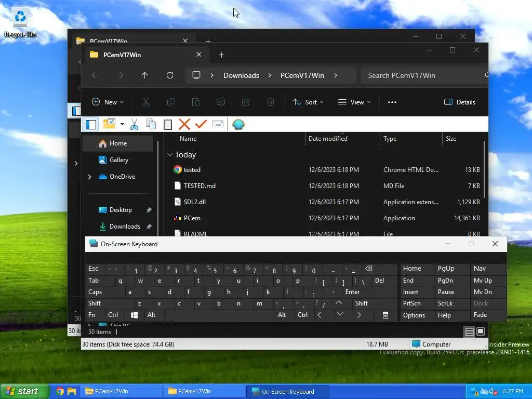Click the grayed-out Copy icon in the command bar
The width and height of the screenshot is (532, 399).
pos(170,102)
